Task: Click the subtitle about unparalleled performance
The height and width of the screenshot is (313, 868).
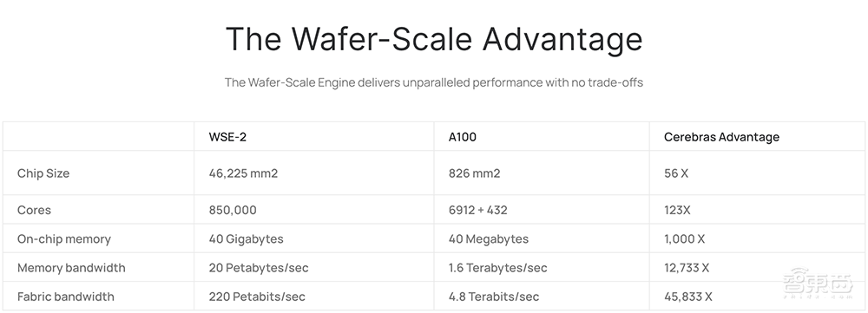Action: tap(434, 82)
